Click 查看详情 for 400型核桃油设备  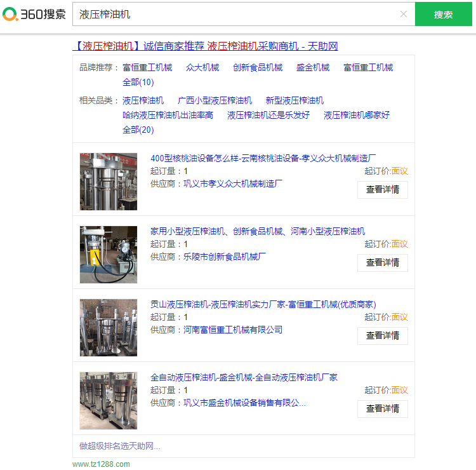[x=382, y=189]
